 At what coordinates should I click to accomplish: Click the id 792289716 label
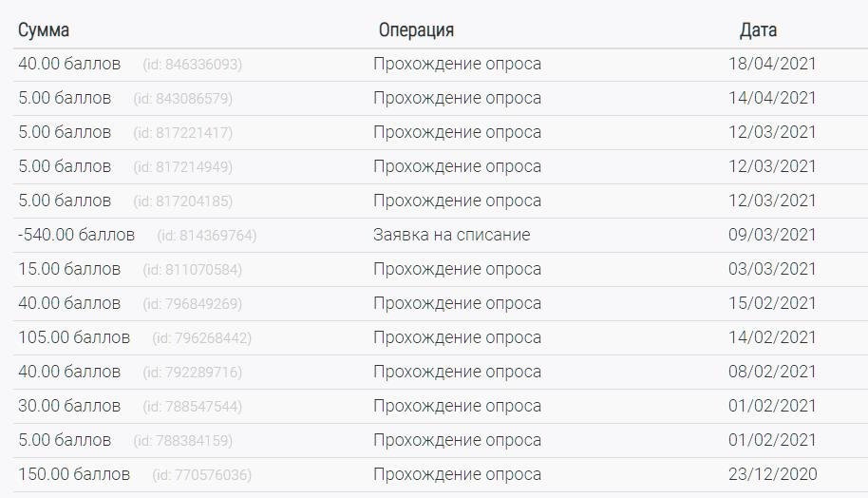pyautogui.click(x=192, y=372)
